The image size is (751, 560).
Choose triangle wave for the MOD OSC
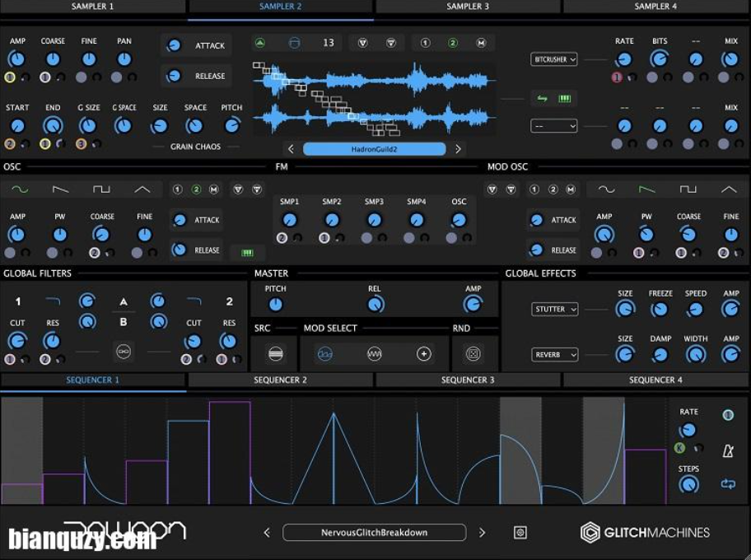coord(729,189)
